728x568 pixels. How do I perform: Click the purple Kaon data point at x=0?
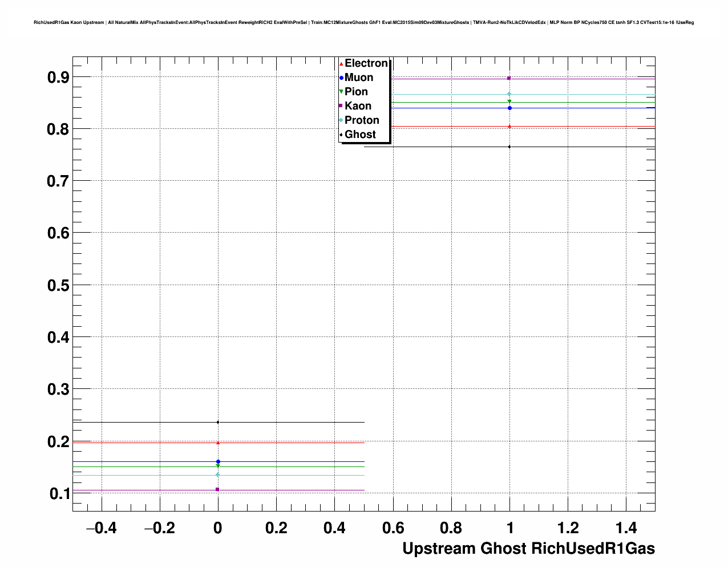coord(218,489)
